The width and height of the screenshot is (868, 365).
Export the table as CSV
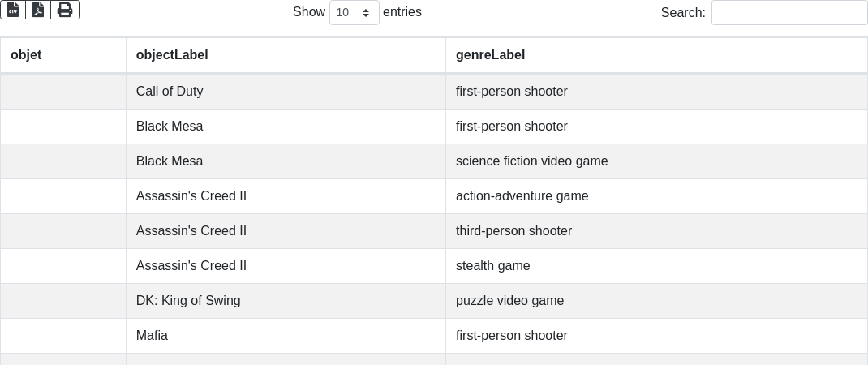pos(13,10)
